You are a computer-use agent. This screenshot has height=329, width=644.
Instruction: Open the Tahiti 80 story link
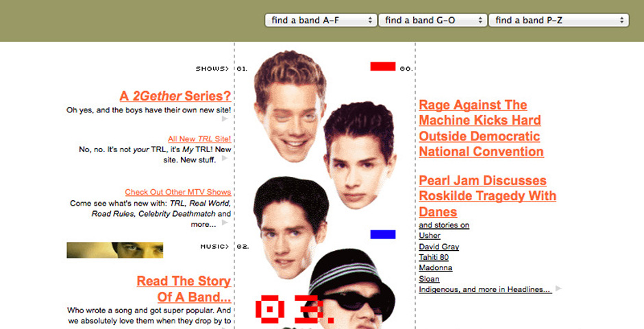[434, 257]
